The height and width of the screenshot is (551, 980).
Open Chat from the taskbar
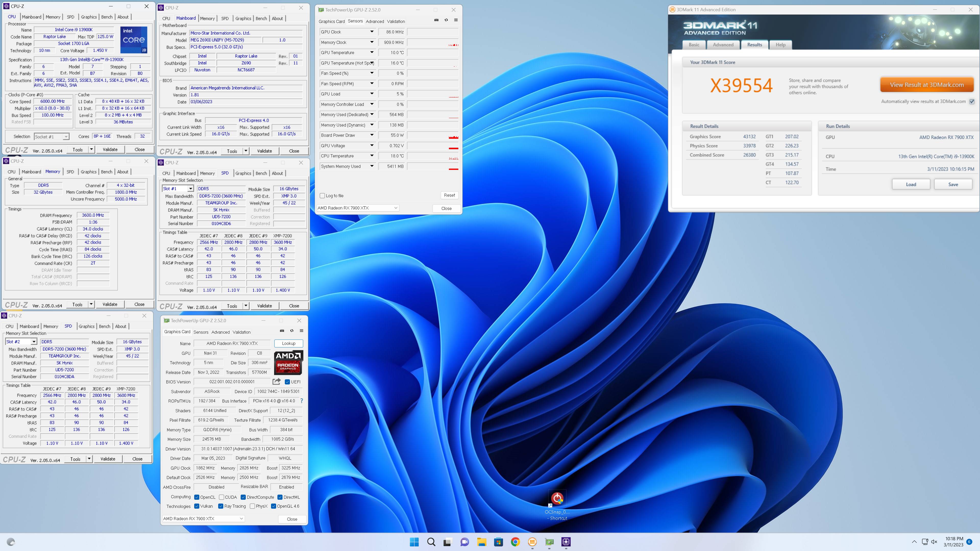pos(464,542)
